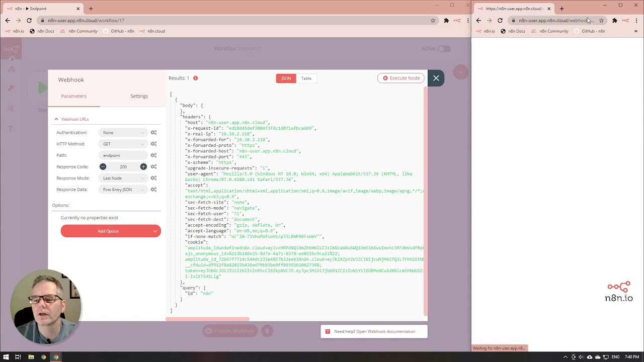Switch to the Settings tab

[x=139, y=96]
